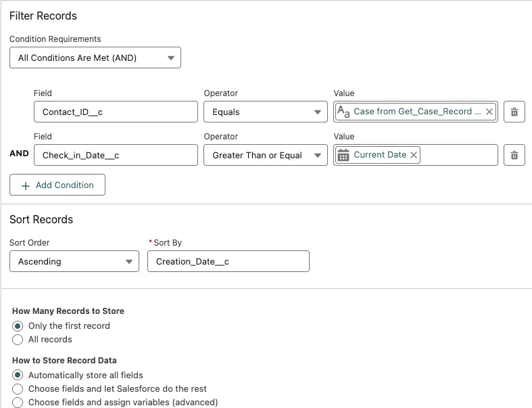Remove the Case from Get_Case_Record value pill
Image resolution: width=532 pixels, height=408 pixels.
pos(489,112)
